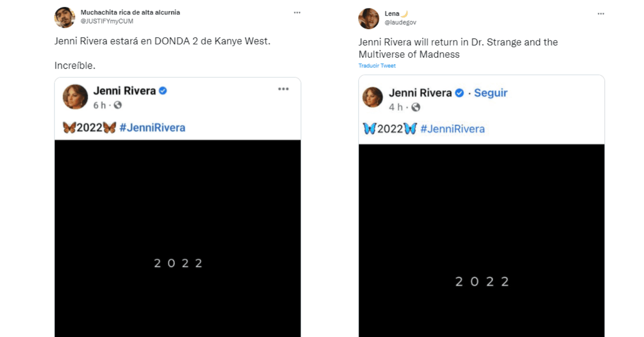The width and height of the screenshot is (644, 337).
Task: Click the globe icon next to the 4h timestamp
Action: point(417,107)
